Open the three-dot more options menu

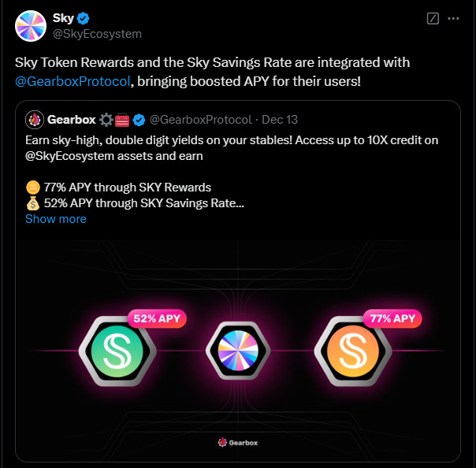453,18
